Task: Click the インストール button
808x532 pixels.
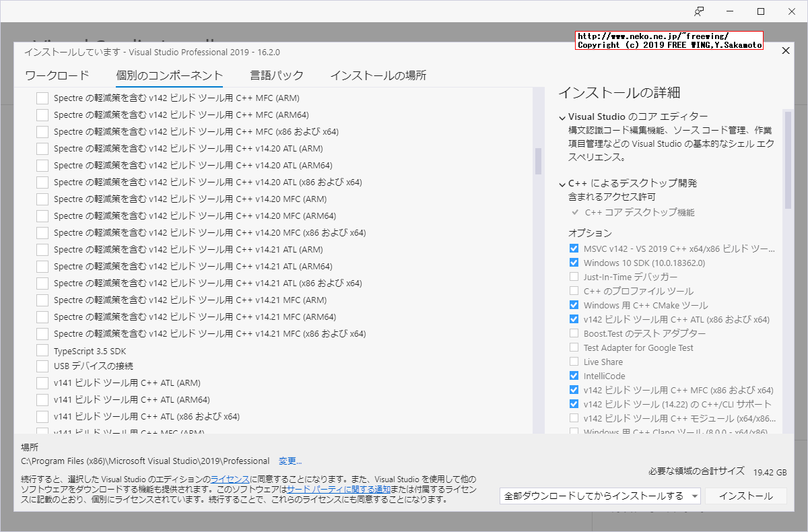Action: [745, 495]
